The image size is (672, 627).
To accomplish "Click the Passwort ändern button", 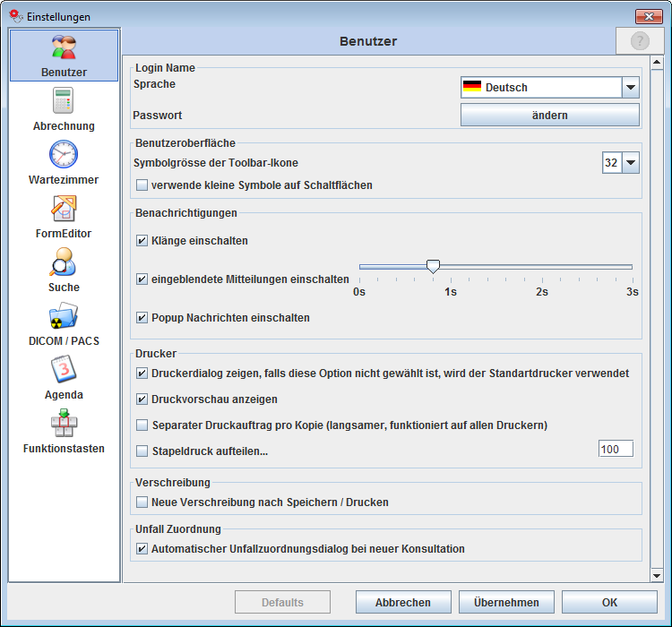I will pos(549,116).
